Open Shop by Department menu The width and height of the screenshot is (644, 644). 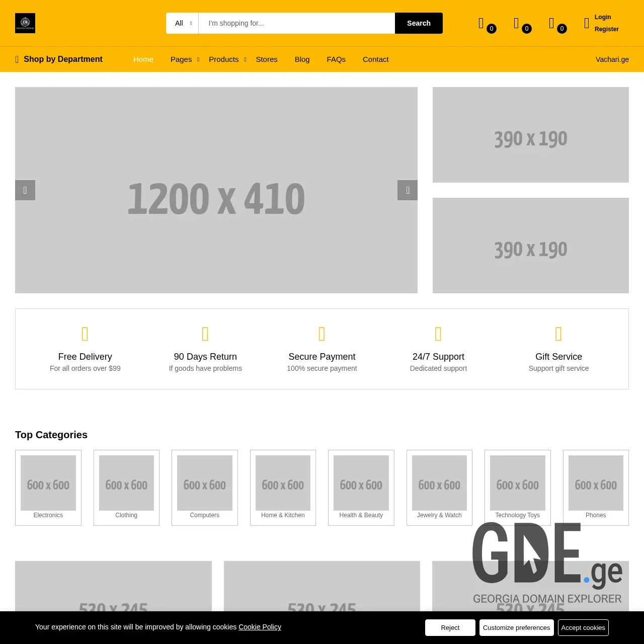click(x=58, y=59)
